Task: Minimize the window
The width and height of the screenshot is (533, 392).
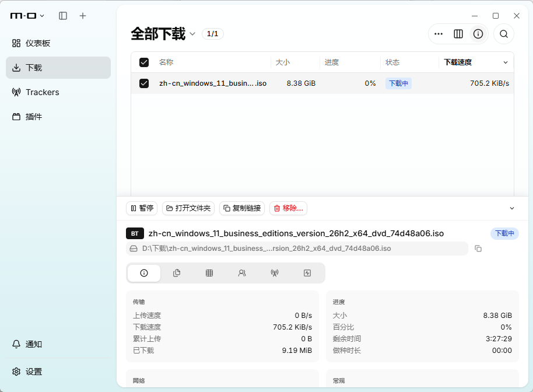Action: coord(475,16)
